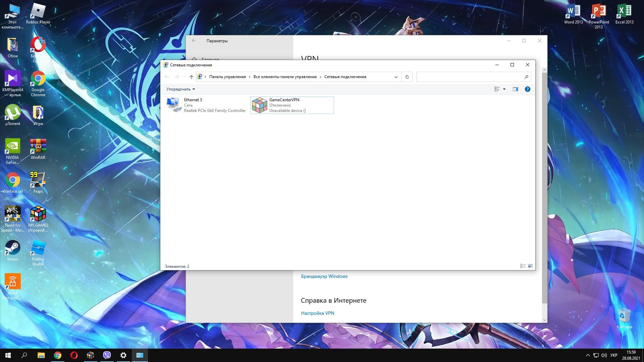
Task: Select Excel 2013 desktop shortcut
Action: point(624,14)
